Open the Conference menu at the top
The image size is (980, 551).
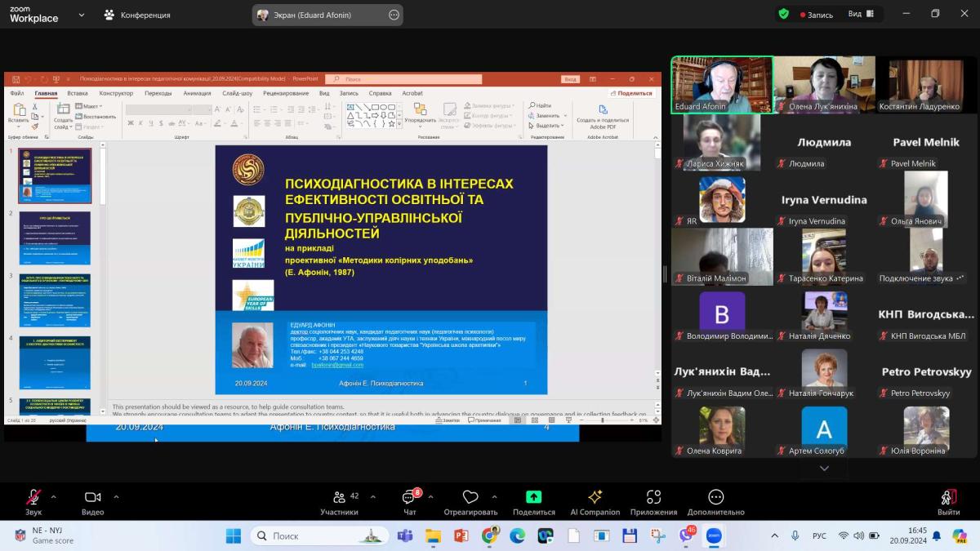pyautogui.click(x=137, y=15)
